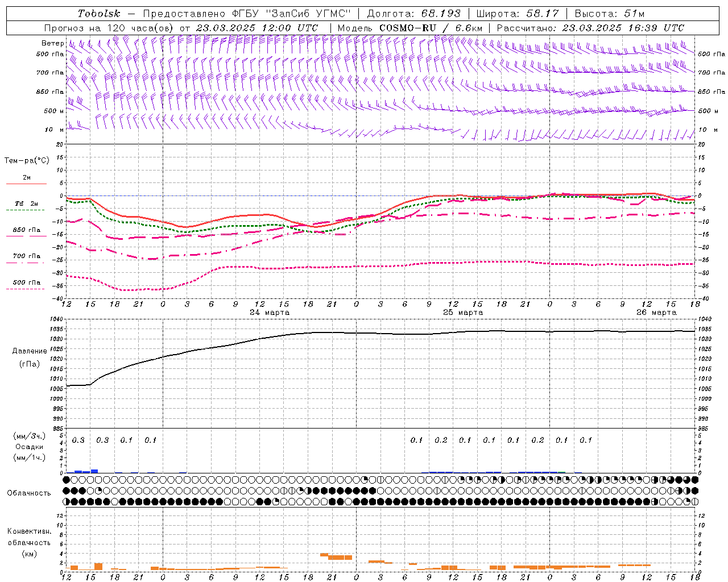Select the (гПа) unit under Давление
This screenshot has height=582, width=728.
(x=30, y=364)
